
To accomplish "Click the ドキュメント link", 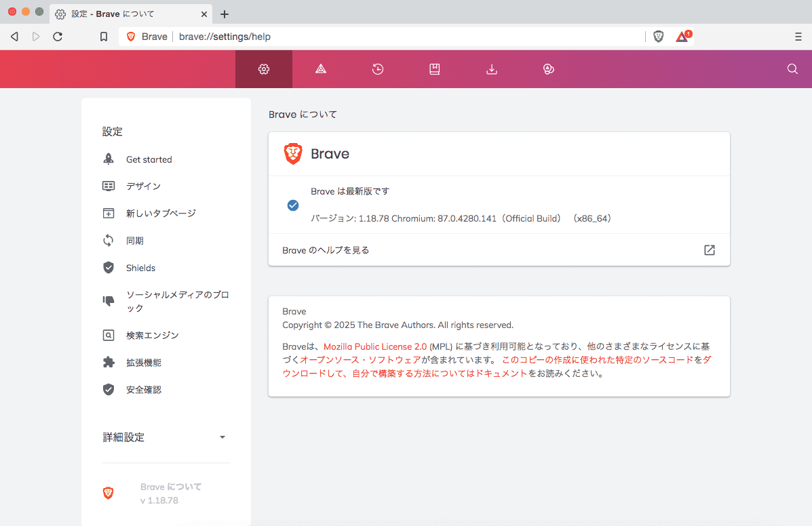I will click(x=501, y=373).
